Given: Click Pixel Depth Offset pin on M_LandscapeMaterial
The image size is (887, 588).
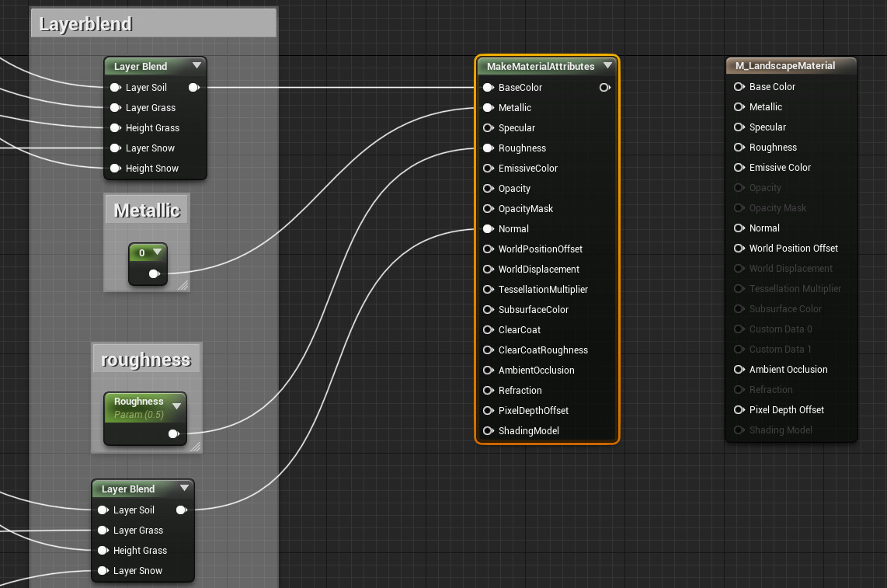Looking at the screenshot, I should (x=739, y=410).
